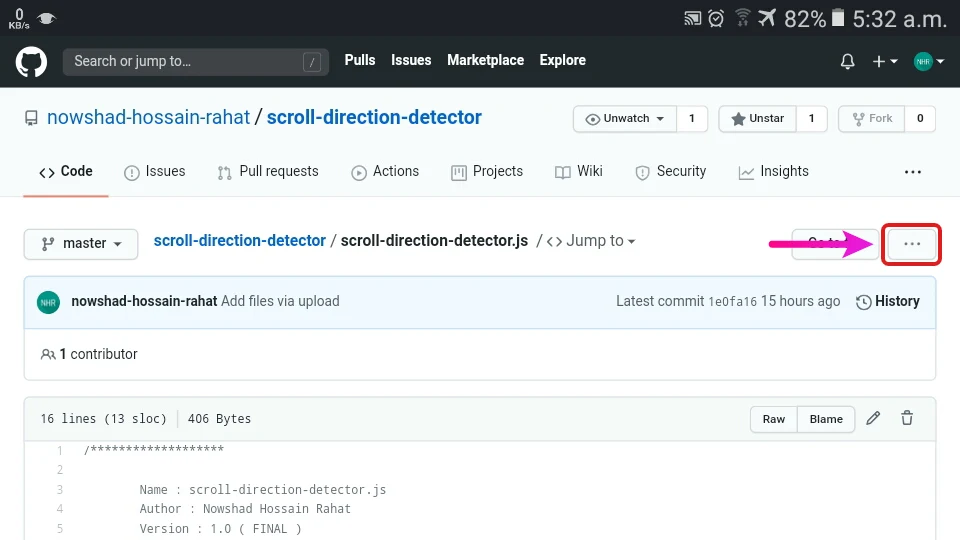
Task: Click the highlighted three-dot more options button
Action: click(911, 244)
